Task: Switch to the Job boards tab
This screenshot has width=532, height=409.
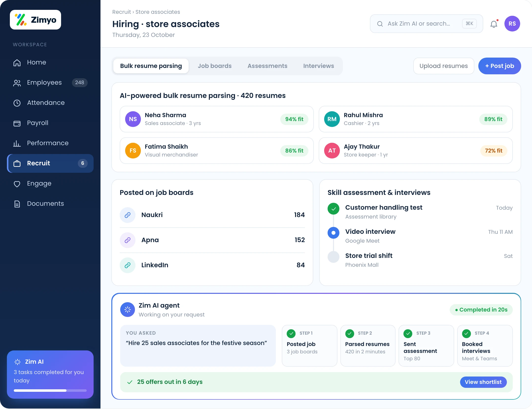Action: pyautogui.click(x=215, y=66)
